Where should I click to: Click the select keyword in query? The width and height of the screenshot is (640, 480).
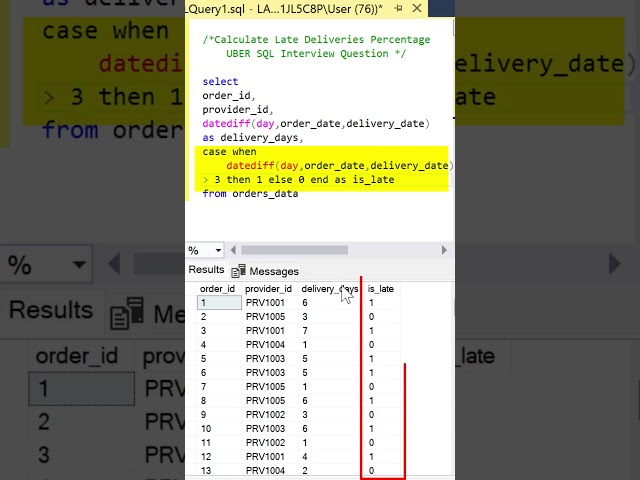220,82
